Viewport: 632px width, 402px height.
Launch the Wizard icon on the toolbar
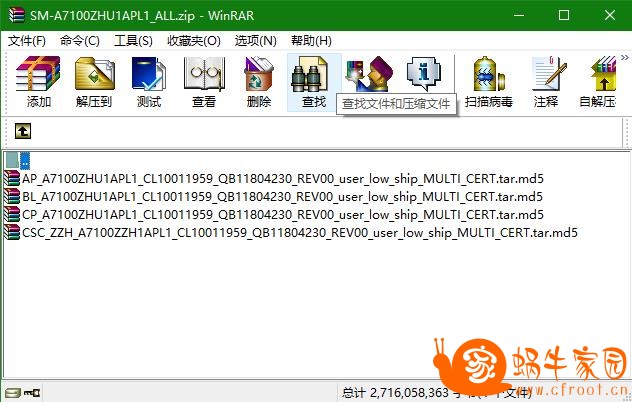point(369,74)
